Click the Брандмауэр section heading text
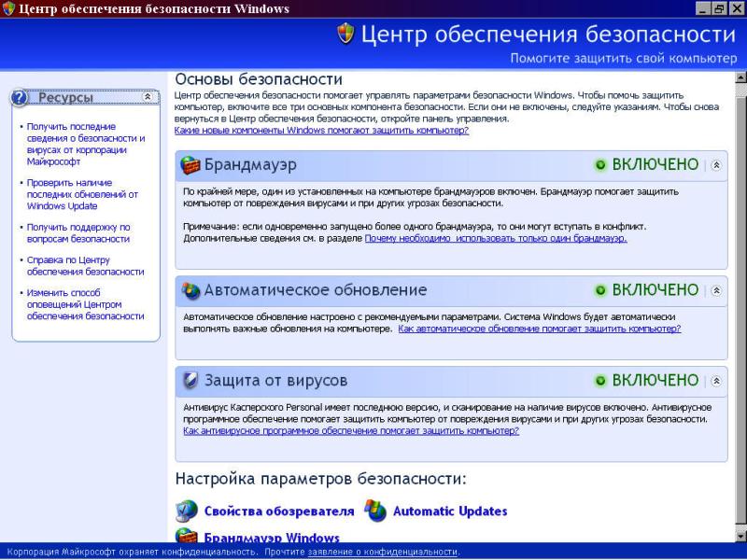Viewport: 747px width, 560px height. click(250, 165)
